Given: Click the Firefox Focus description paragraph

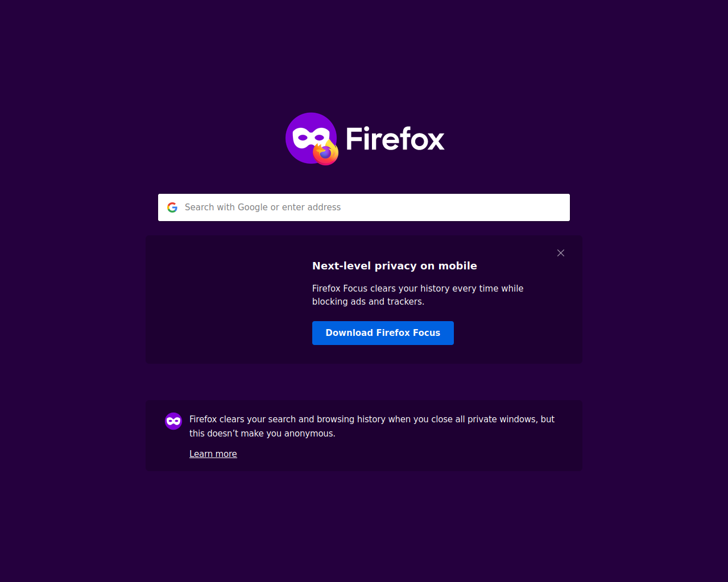Looking at the screenshot, I should (x=418, y=295).
